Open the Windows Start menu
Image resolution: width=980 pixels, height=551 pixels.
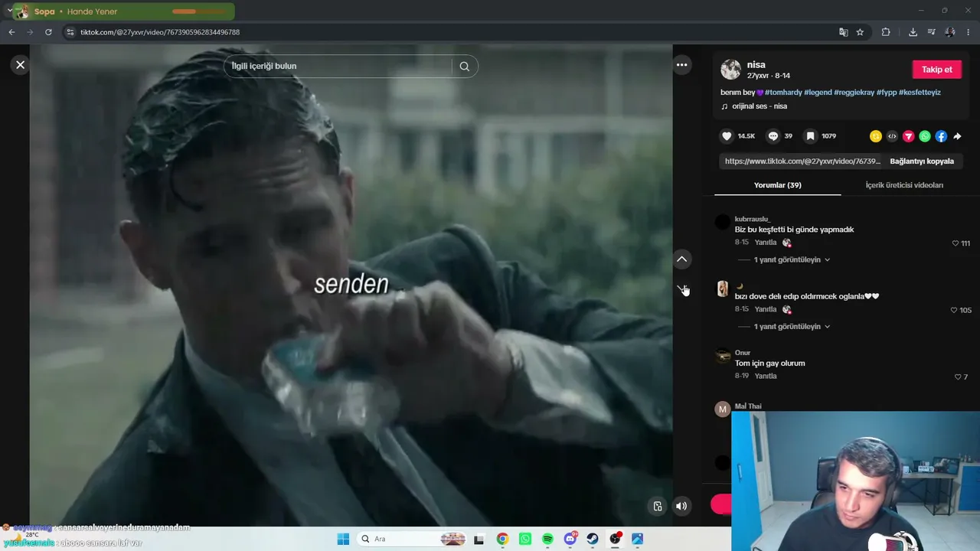pos(343,539)
